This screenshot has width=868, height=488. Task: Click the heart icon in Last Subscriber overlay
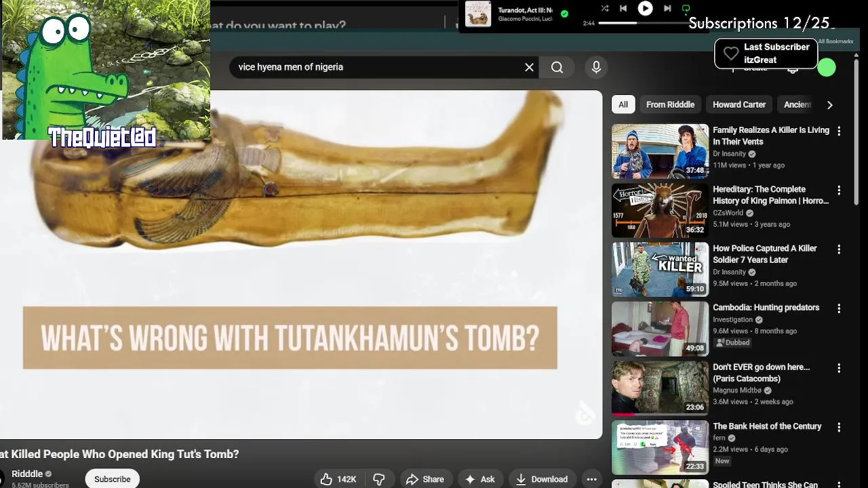pyautogui.click(x=730, y=54)
